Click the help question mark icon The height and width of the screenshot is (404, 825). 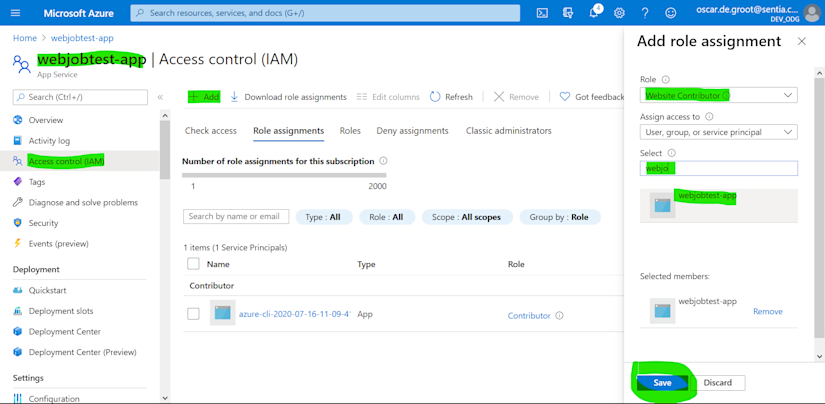[x=645, y=13]
